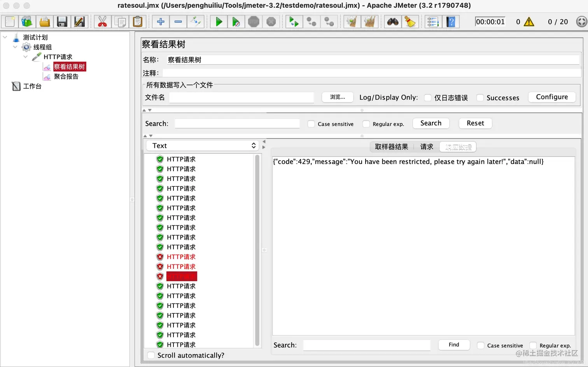Click up triangle above Search row
Screen dimensions: 588x367
145,111
